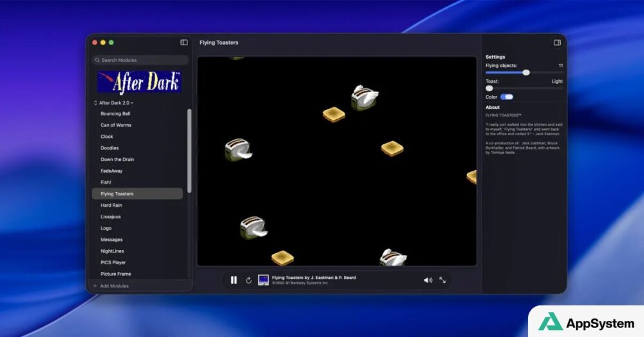644x337 pixels.
Task: Click the After Dark logo banner
Action: pyautogui.click(x=139, y=82)
